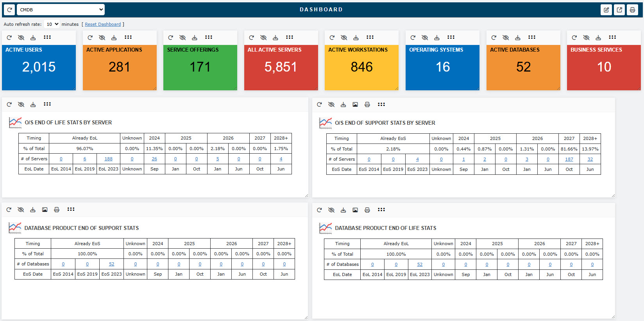Click the dashboard refresh icon beside CMDB
The width and height of the screenshot is (644, 321).
tap(9, 10)
